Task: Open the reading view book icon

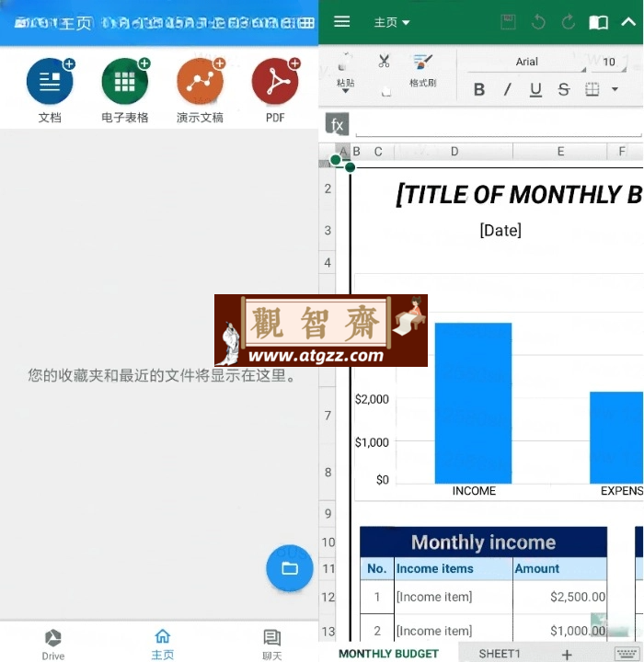Action: pyautogui.click(x=598, y=22)
